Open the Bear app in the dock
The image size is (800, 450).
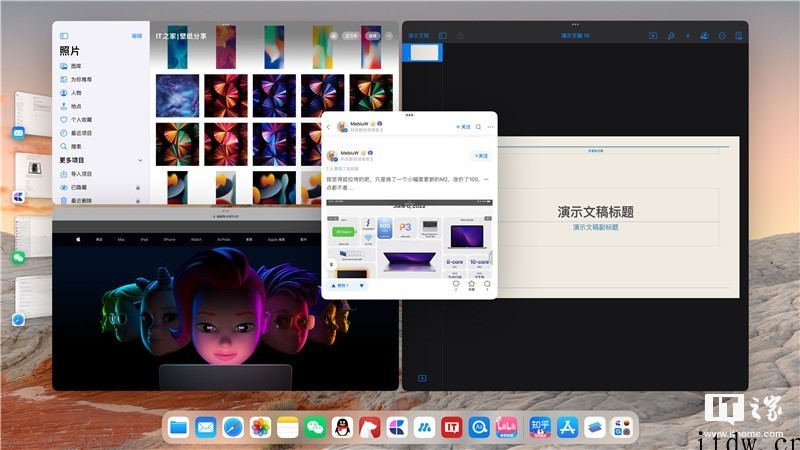coord(370,428)
